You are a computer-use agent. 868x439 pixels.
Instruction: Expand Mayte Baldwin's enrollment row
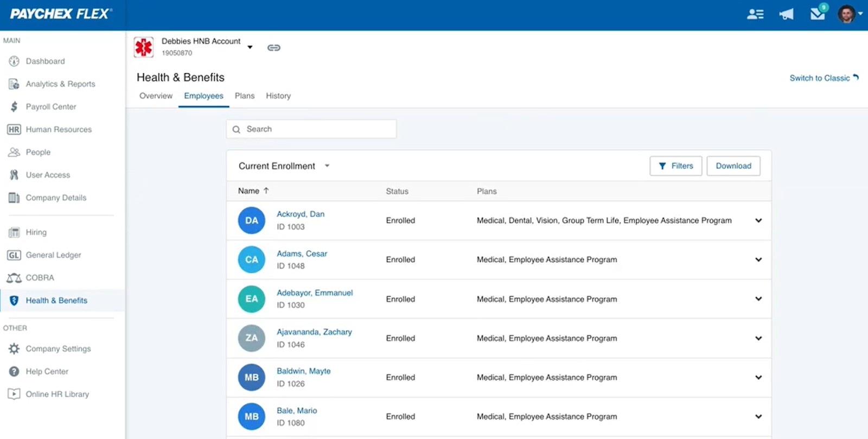click(758, 378)
